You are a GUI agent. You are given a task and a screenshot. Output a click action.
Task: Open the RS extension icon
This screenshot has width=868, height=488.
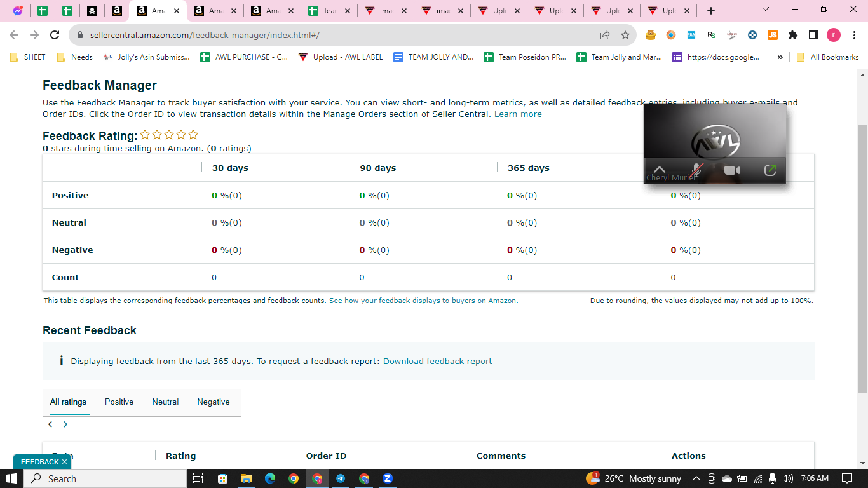(712, 35)
